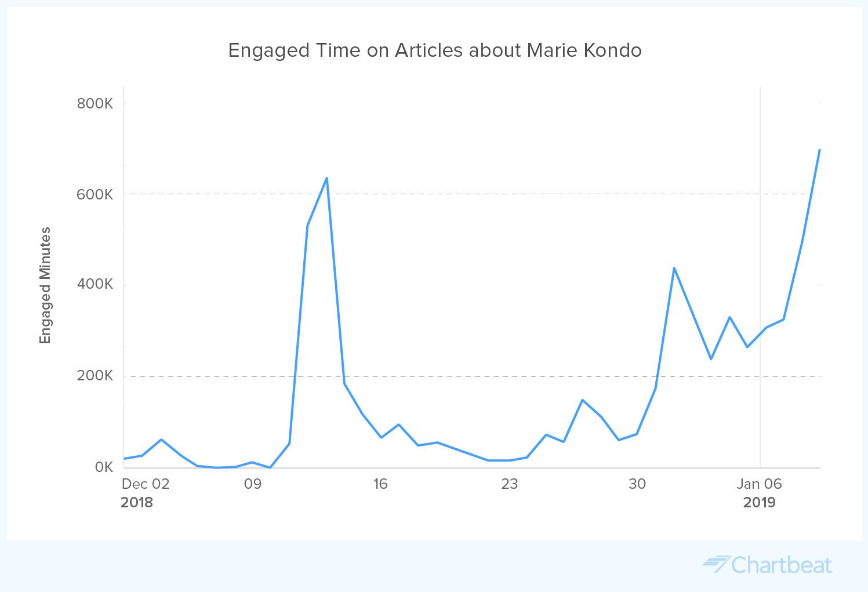Image resolution: width=868 pixels, height=592 pixels.
Task: Click the chart title about Marie Kondo
Action: click(x=434, y=50)
